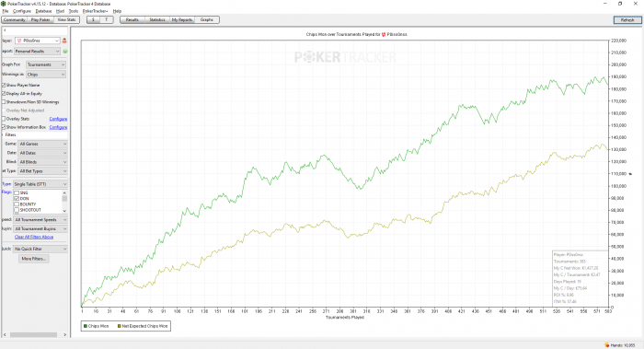Click the Hands count text in status bar
The image size is (644, 349).
point(623,345)
